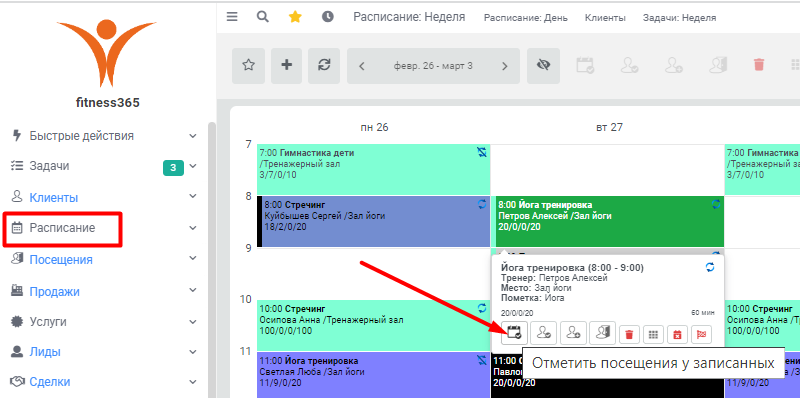Image resolution: width=800 pixels, height=398 pixels.
Task: Add page to favorites with outlined star button
Action: (x=248, y=66)
